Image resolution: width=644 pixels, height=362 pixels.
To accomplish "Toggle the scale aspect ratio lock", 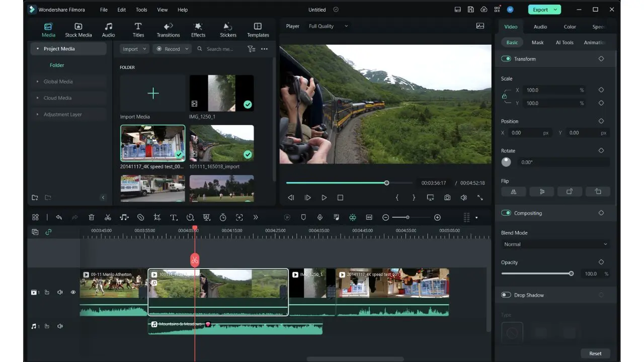I will click(x=505, y=96).
